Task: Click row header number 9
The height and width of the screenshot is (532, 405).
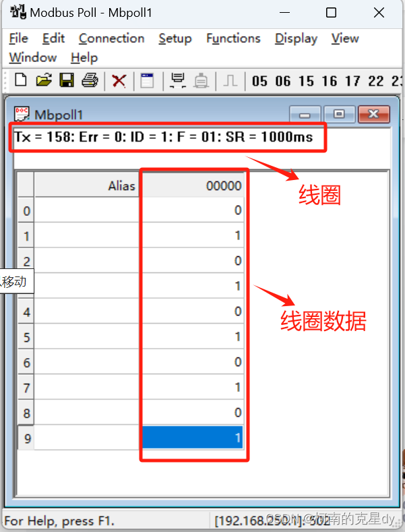Action: coord(26,438)
